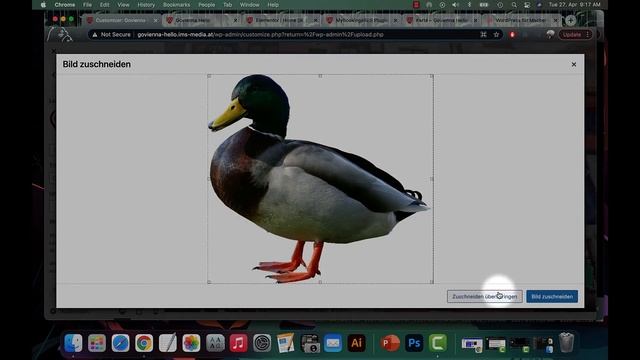This screenshot has height=360, width=640.
Task: Bookmark this page with star icon
Action: [496, 35]
